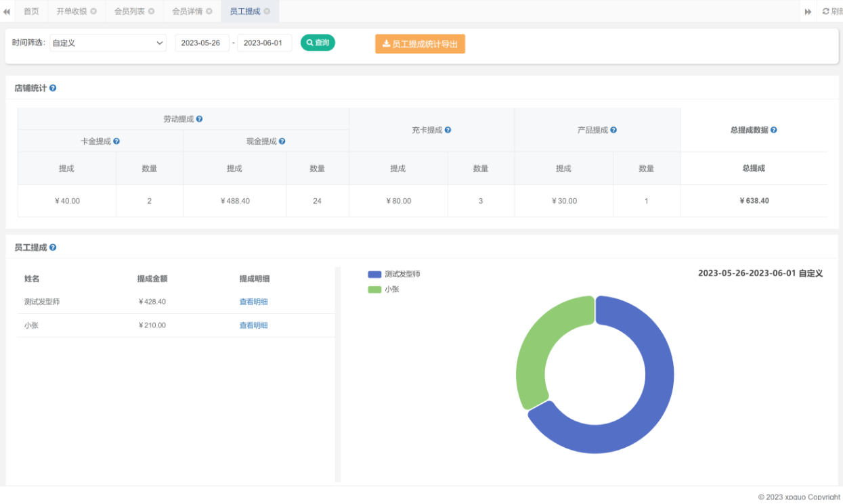Click the green donut chart segment

click(x=538, y=345)
